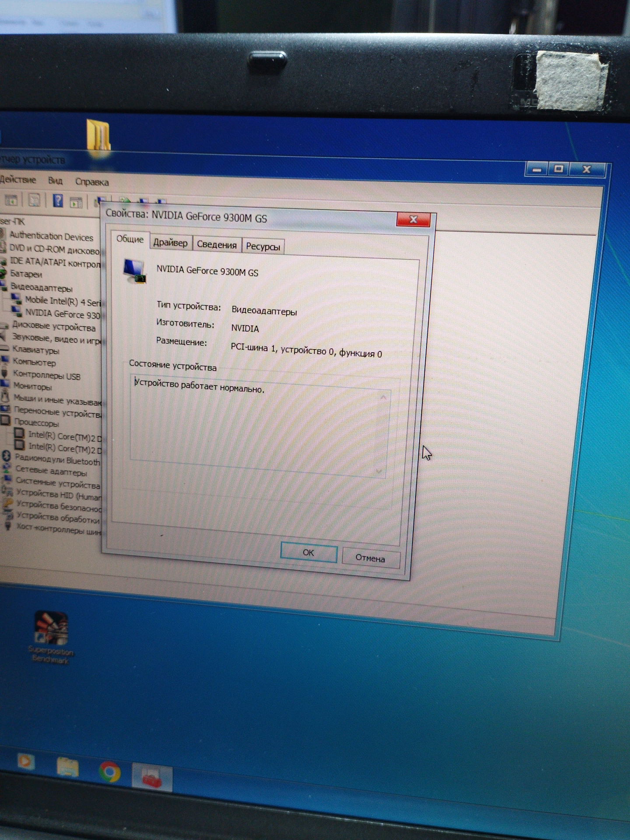The height and width of the screenshot is (840, 630).
Task: Click the Отмена button
Action: pos(370,558)
